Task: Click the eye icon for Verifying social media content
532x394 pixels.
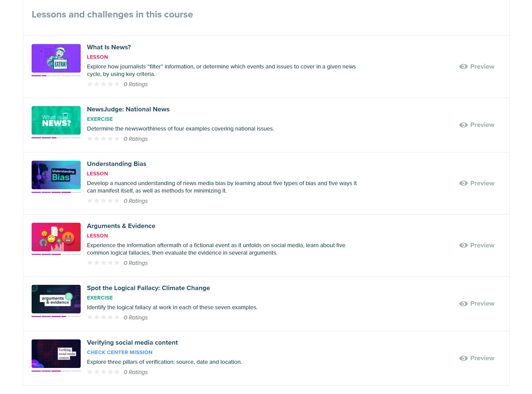Action: pos(463,358)
